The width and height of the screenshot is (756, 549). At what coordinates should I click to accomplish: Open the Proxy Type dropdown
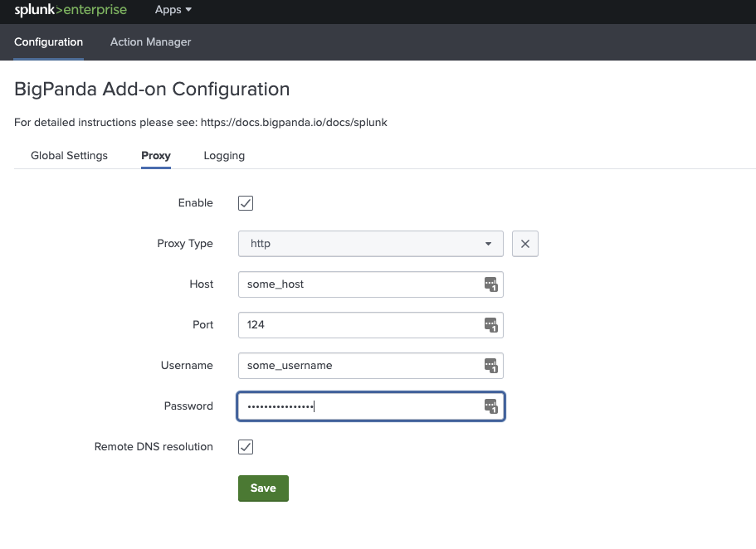tap(369, 243)
